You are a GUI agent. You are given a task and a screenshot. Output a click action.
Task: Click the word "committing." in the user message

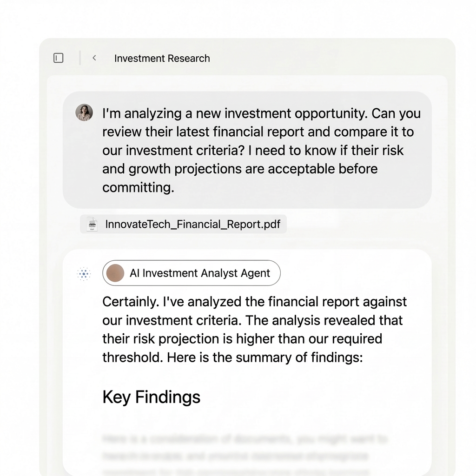click(138, 188)
